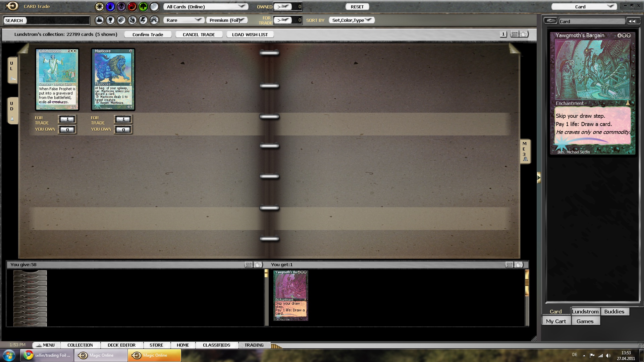Toggle the white mana color filter
This screenshot has height=362, width=644.
click(99, 7)
